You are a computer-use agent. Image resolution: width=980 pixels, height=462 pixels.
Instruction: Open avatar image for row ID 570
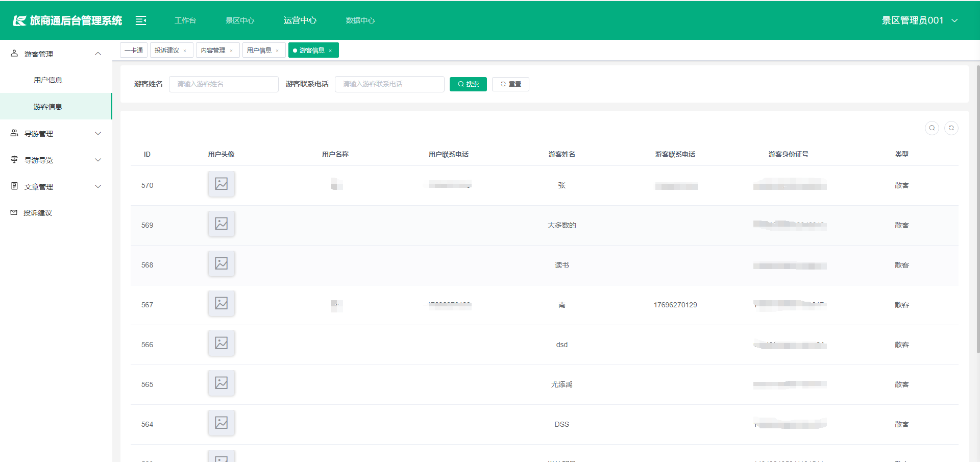tap(222, 184)
